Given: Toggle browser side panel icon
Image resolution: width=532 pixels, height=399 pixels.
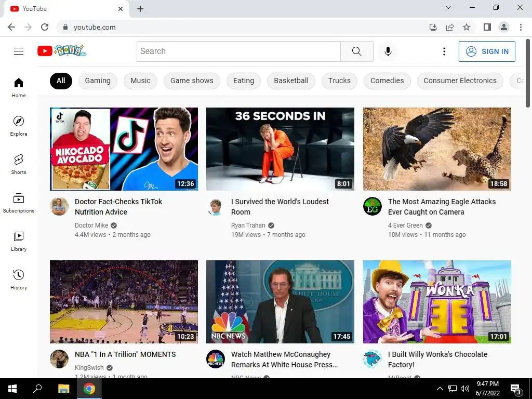Looking at the screenshot, I should [487, 27].
